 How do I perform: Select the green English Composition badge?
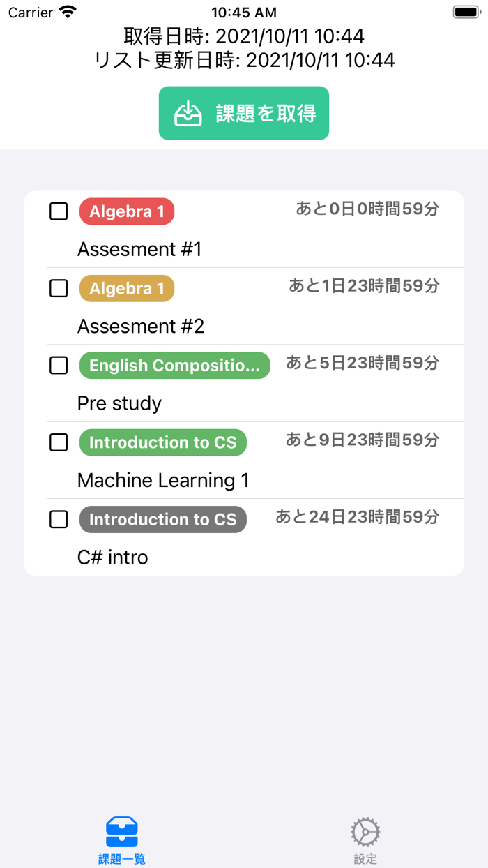click(174, 365)
